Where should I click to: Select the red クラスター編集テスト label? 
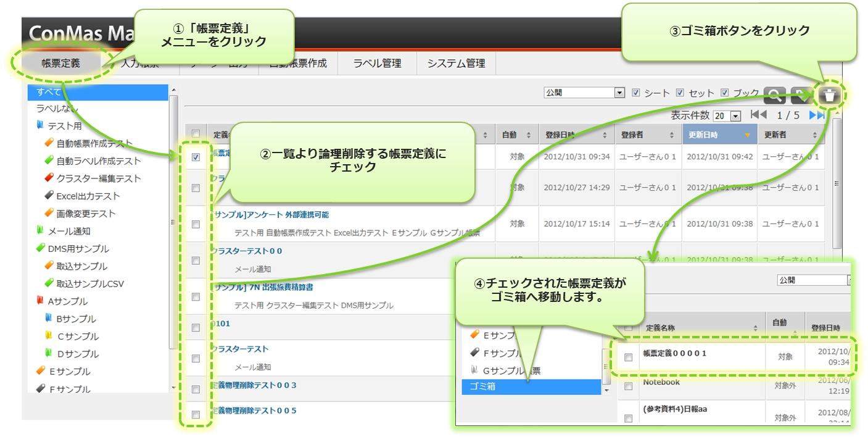98,178
